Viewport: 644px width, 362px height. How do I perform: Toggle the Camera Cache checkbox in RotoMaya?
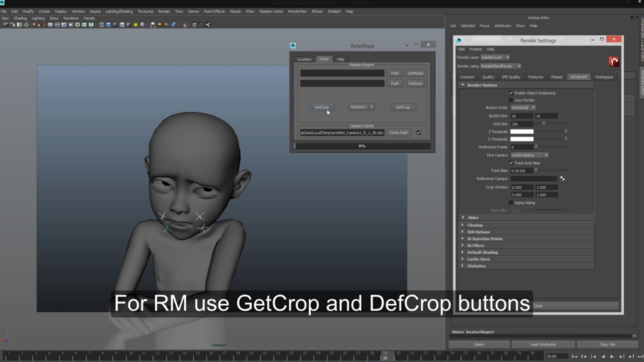[x=419, y=133]
